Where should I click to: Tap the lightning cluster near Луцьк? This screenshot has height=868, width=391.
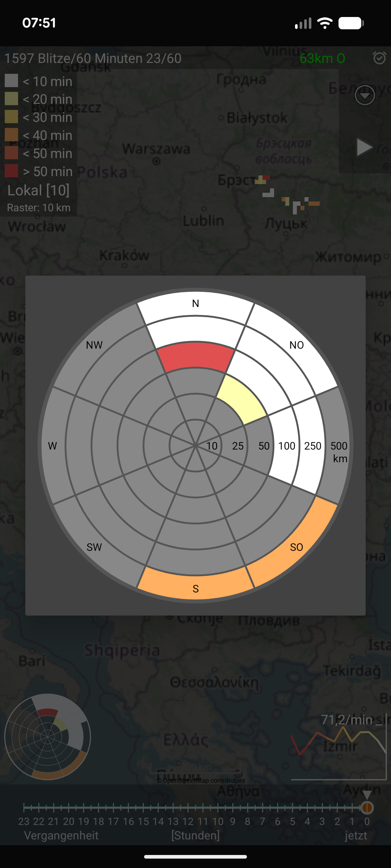click(x=300, y=205)
